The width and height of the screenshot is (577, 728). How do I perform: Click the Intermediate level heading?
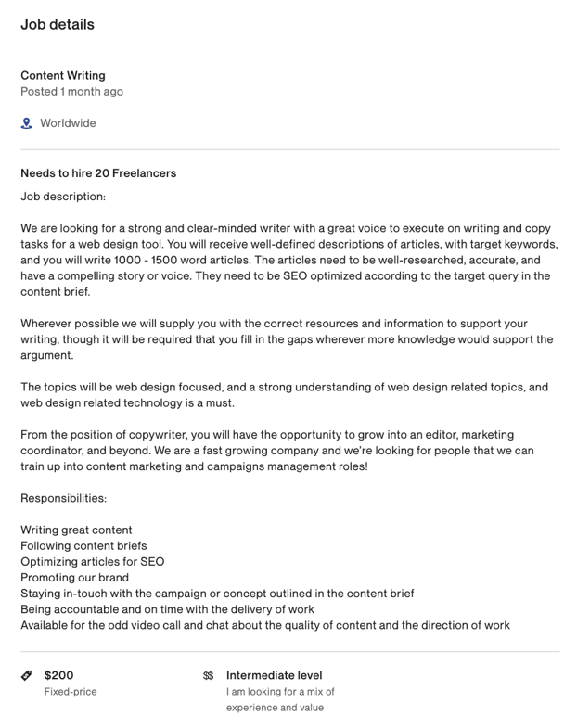click(274, 675)
